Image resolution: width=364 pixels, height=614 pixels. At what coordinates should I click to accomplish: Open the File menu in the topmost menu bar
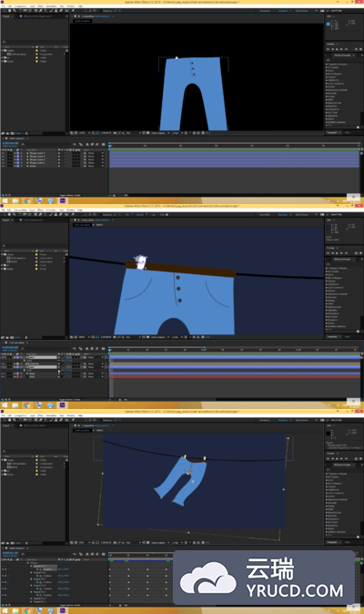[x=3, y=6]
